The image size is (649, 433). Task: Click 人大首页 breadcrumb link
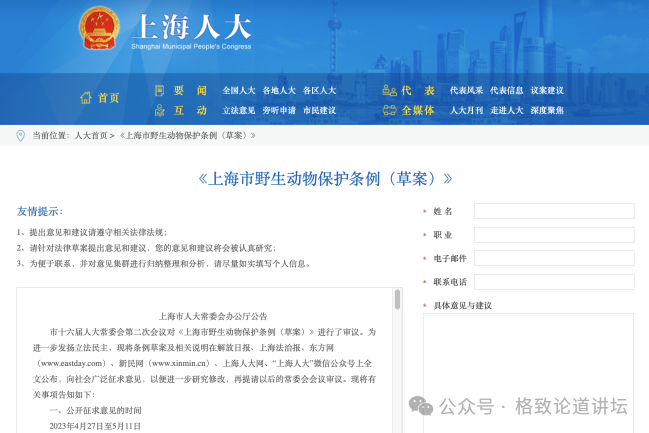coord(91,135)
